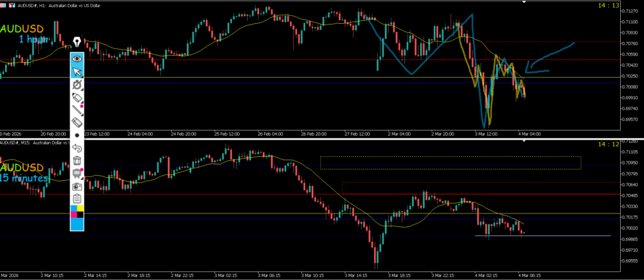
Task: Pick the yellow color swatch
Action: click(x=80, y=208)
